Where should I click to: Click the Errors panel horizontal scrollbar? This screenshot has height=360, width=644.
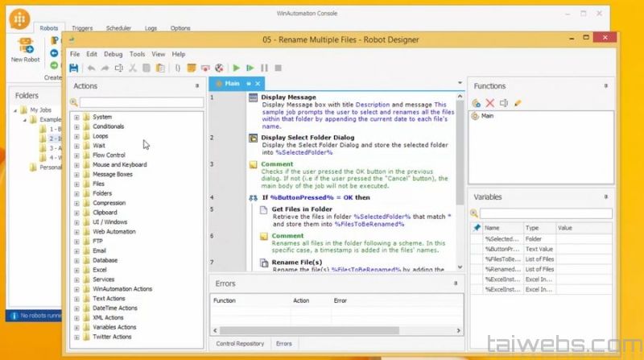point(322,330)
